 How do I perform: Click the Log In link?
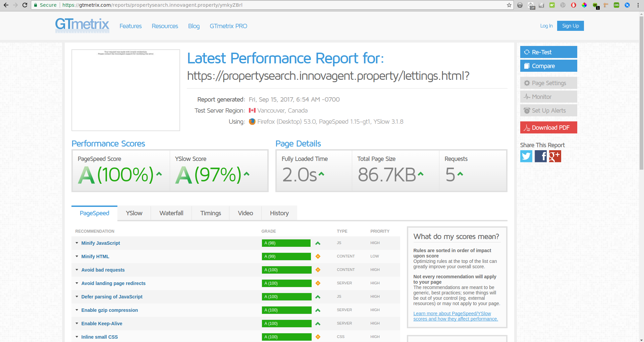coord(546,26)
